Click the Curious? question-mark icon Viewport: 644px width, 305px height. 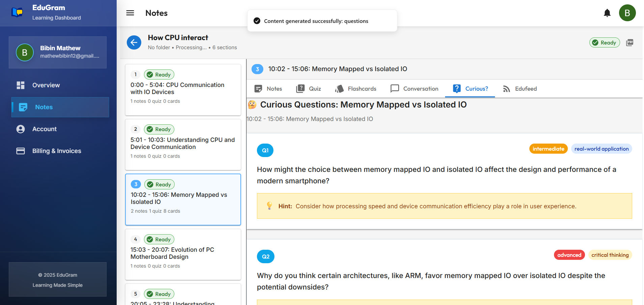click(x=457, y=89)
